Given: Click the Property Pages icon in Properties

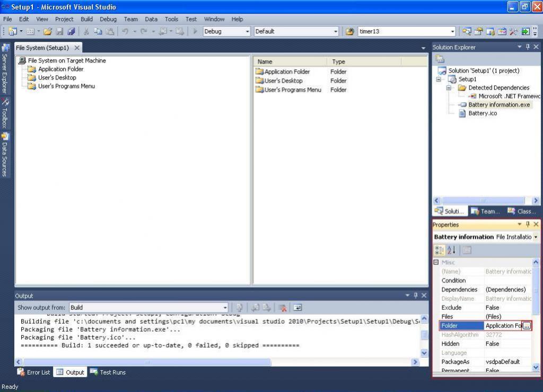Looking at the screenshot, I should point(467,250).
